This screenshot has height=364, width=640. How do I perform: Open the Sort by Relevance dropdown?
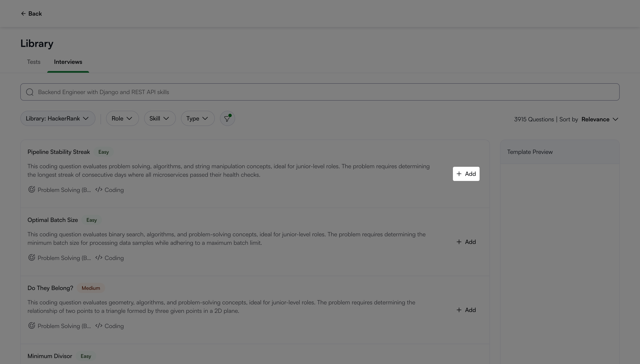click(600, 119)
